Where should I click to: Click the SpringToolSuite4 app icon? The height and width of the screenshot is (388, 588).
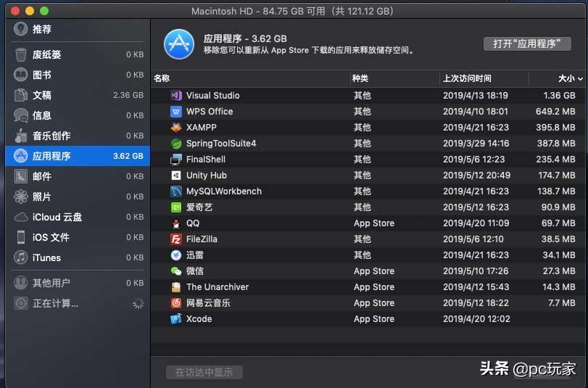point(176,144)
